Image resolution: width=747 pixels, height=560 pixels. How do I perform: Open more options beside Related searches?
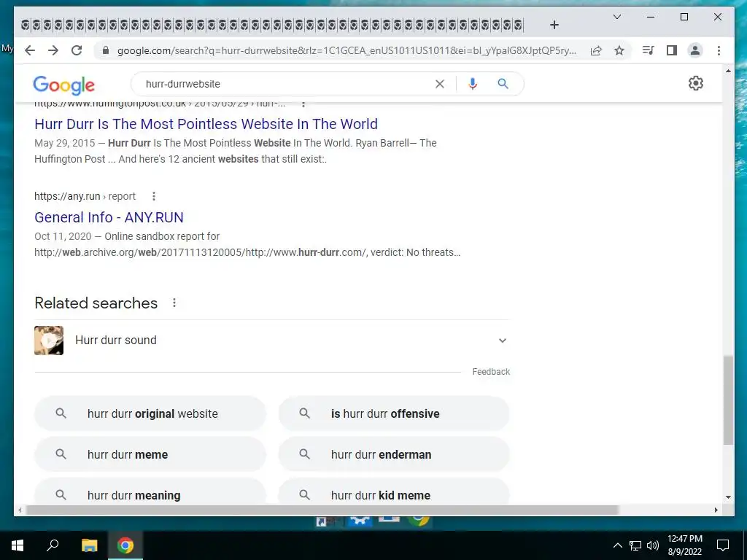tap(174, 303)
